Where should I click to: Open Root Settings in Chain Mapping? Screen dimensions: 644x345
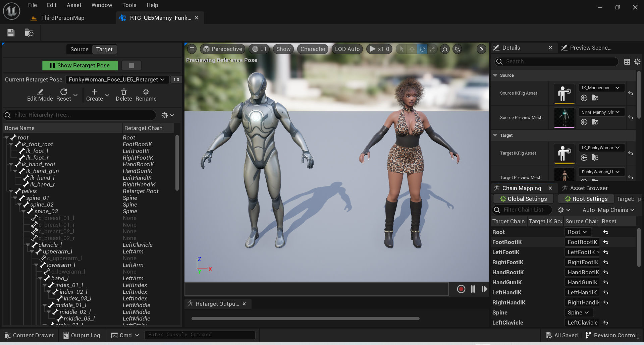(586, 199)
